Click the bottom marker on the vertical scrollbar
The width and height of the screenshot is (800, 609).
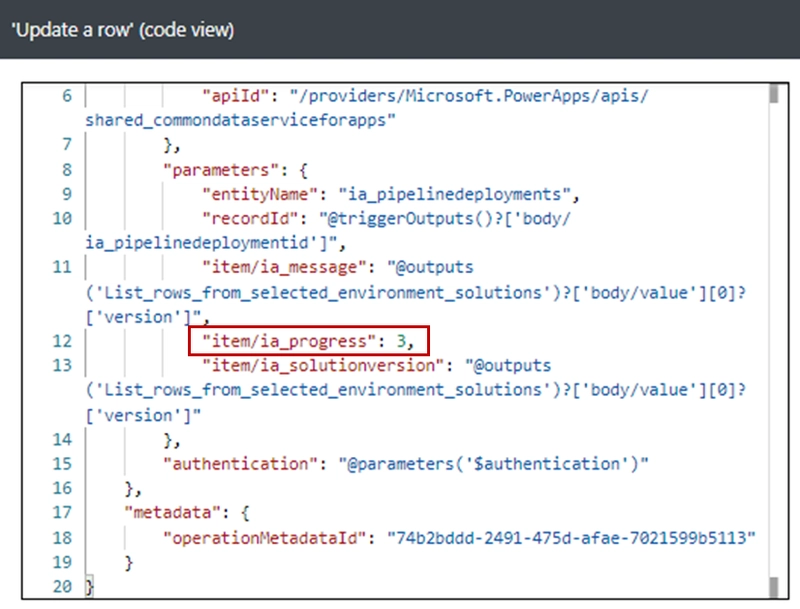(773, 585)
